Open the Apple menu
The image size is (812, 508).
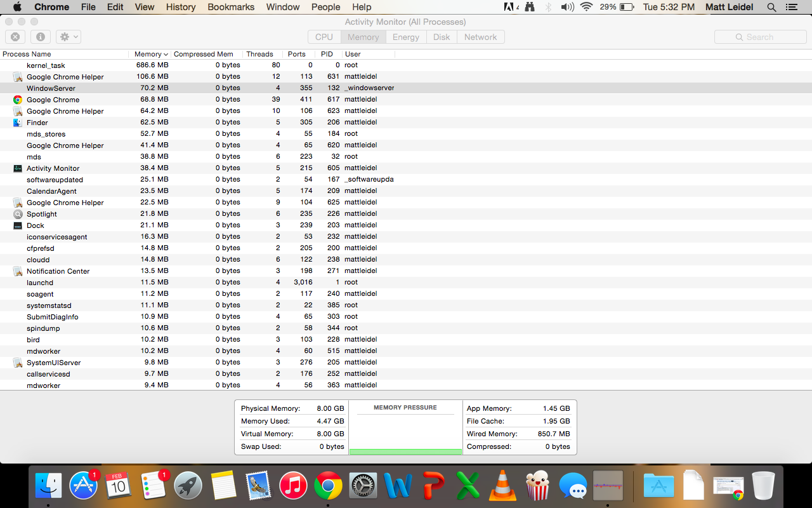(x=17, y=7)
